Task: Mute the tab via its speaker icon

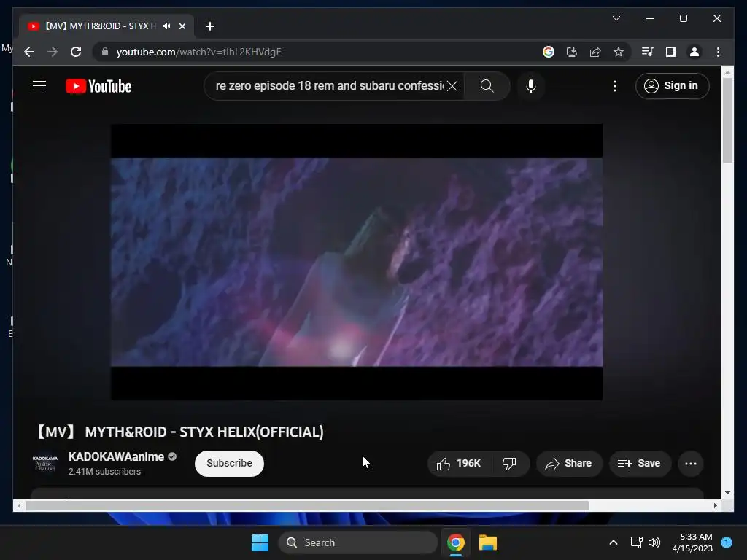Action: coord(166,26)
